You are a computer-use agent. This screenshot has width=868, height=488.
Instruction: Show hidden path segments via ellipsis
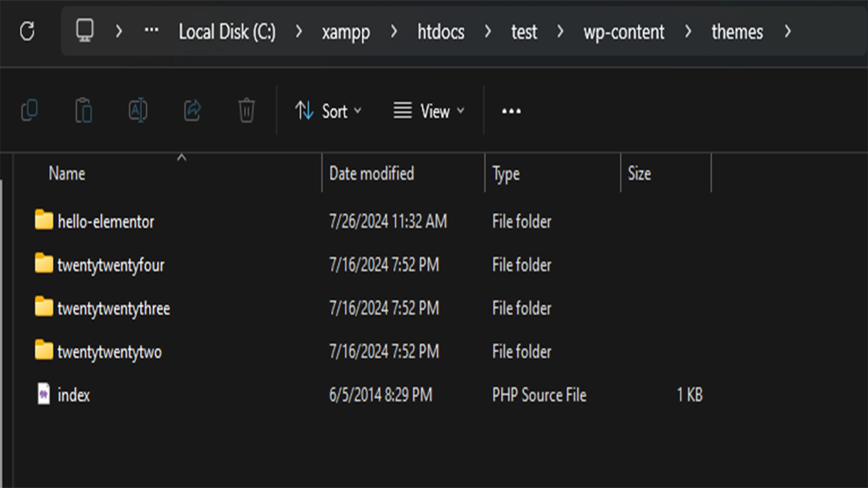pos(151,31)
